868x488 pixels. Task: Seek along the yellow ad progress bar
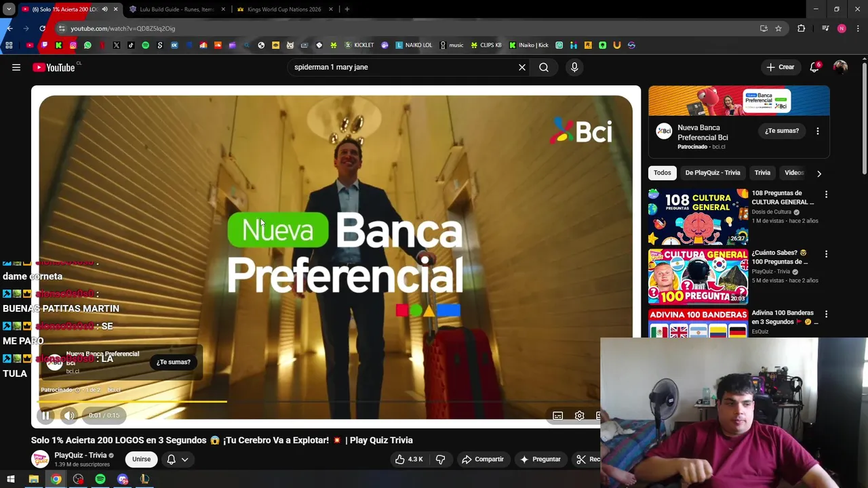click(x=133, y=401)
